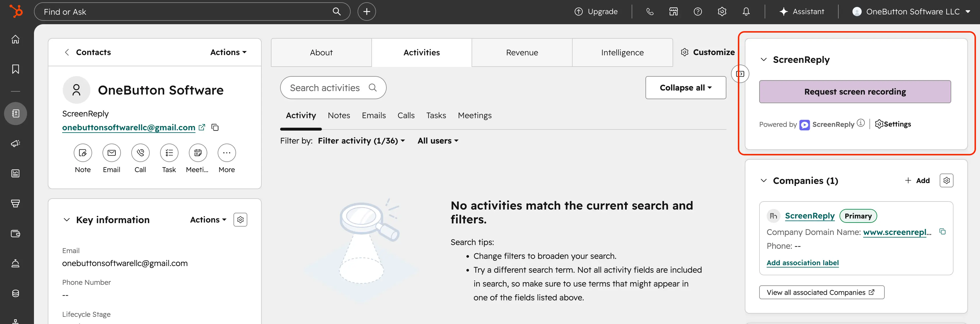Screen dimensions: 980x324
Task: Open Companies card settings gear
Action: [x=947, y=180]
